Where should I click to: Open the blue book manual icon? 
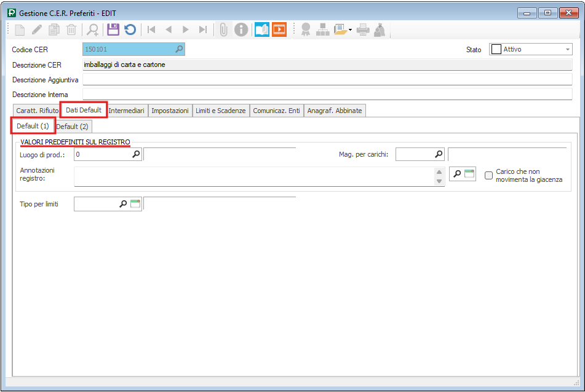point(262,29)
